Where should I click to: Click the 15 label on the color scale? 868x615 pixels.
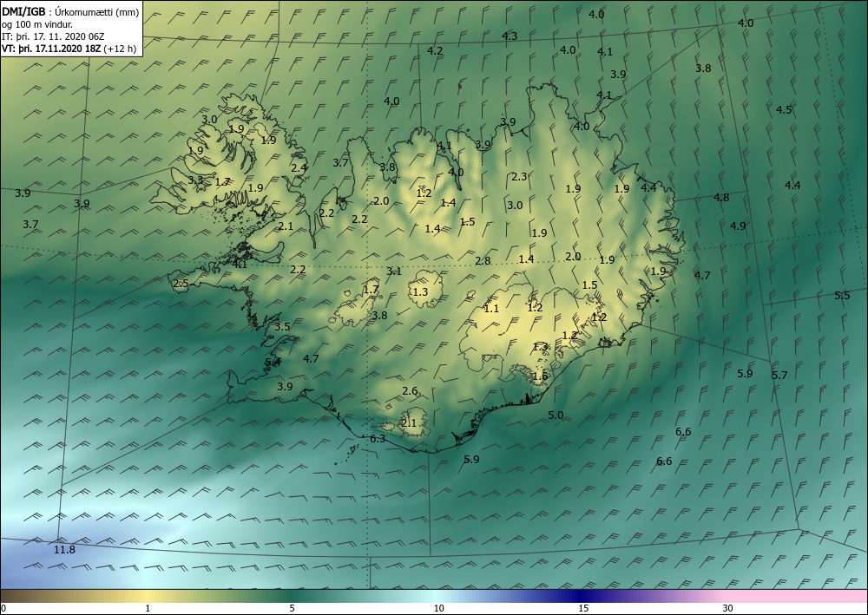coord(583,608)
